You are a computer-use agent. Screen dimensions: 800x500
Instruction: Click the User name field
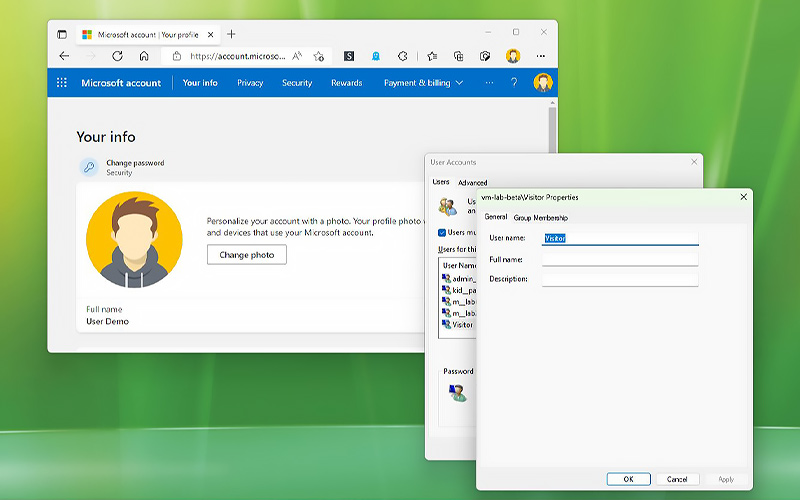(620, 238)
